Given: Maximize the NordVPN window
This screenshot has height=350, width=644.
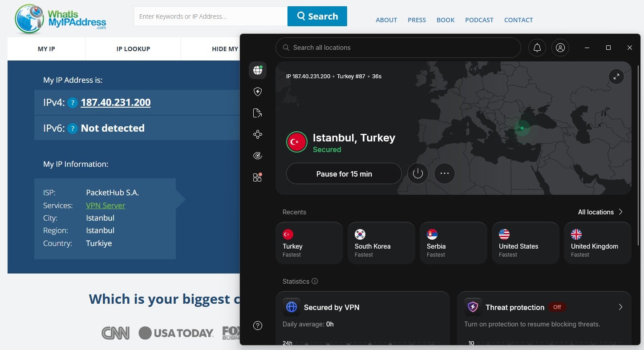Looking at the screenshot, I should [x=608, y=48].
